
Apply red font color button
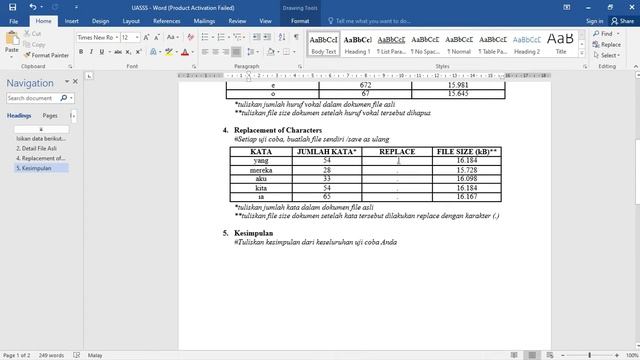click(185, 52)
